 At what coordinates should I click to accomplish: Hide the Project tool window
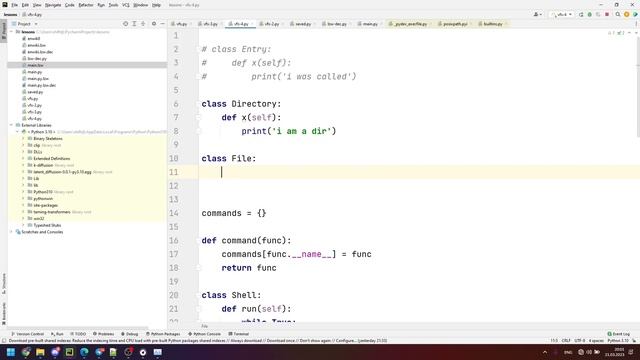(x=162, y=24)
